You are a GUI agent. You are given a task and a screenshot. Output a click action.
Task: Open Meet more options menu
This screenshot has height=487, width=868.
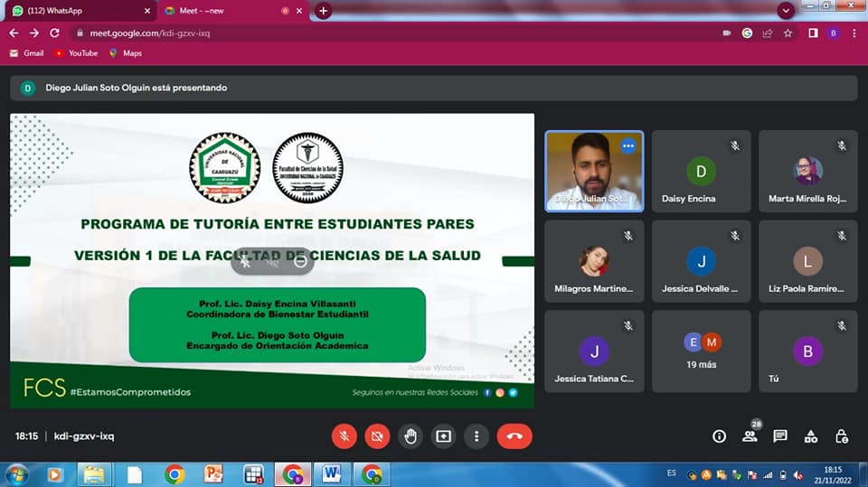coord(476,436)
